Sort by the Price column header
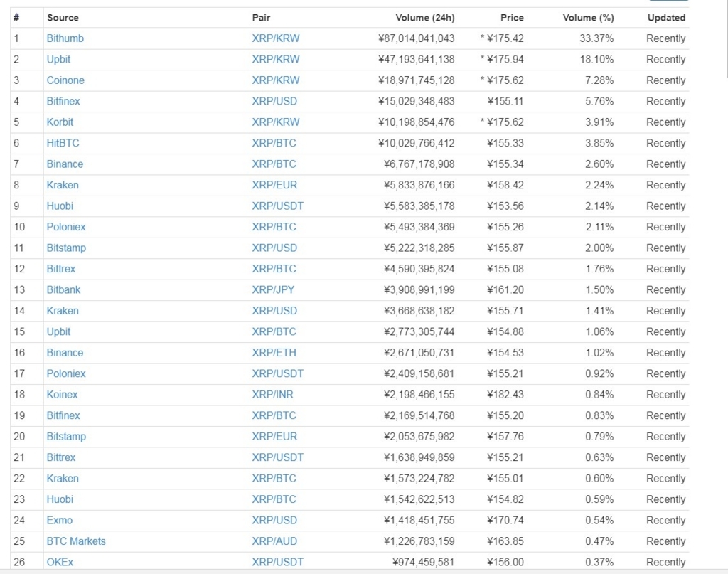 coord(512,18)
